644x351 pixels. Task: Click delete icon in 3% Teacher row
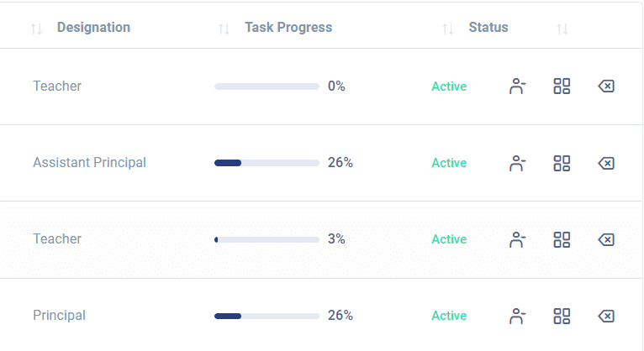pyautogui.click(x=606, y=239)
